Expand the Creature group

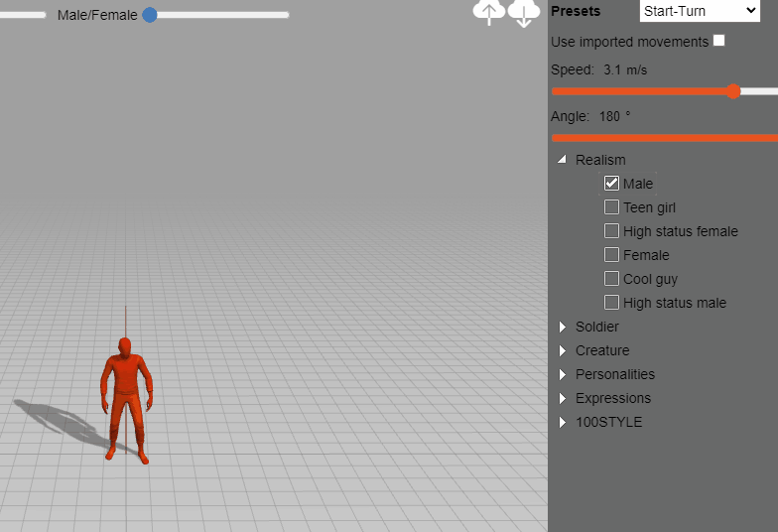563,350
